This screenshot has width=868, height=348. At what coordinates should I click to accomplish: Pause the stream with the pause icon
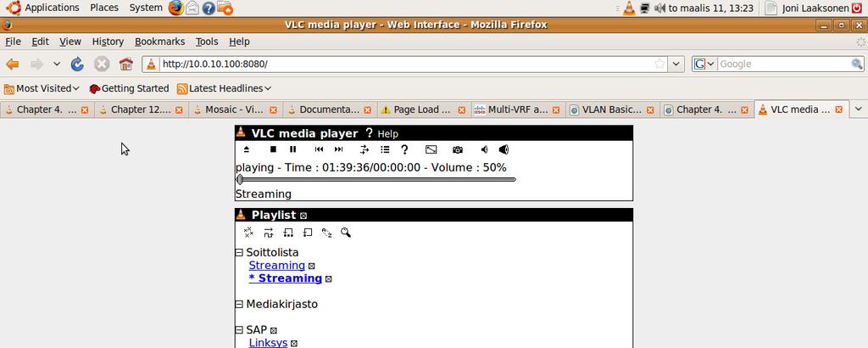pyautogui.click(x=292, y=149)
